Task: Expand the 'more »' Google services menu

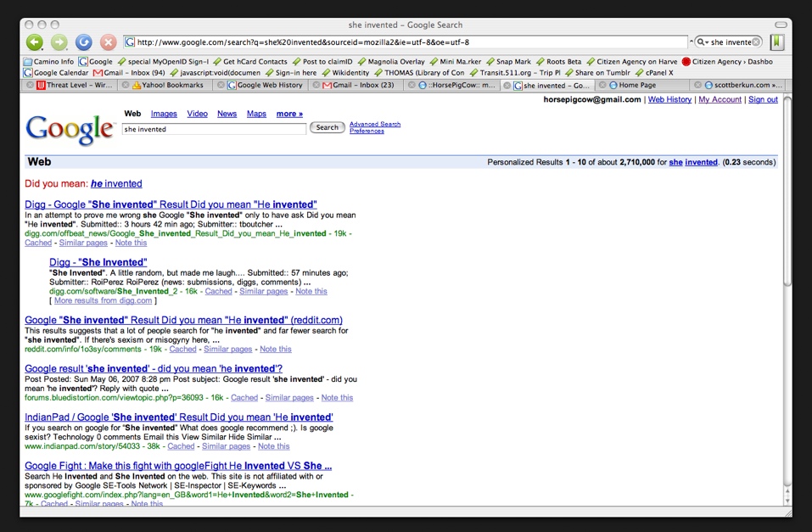Action: click(x=289, y=114)
